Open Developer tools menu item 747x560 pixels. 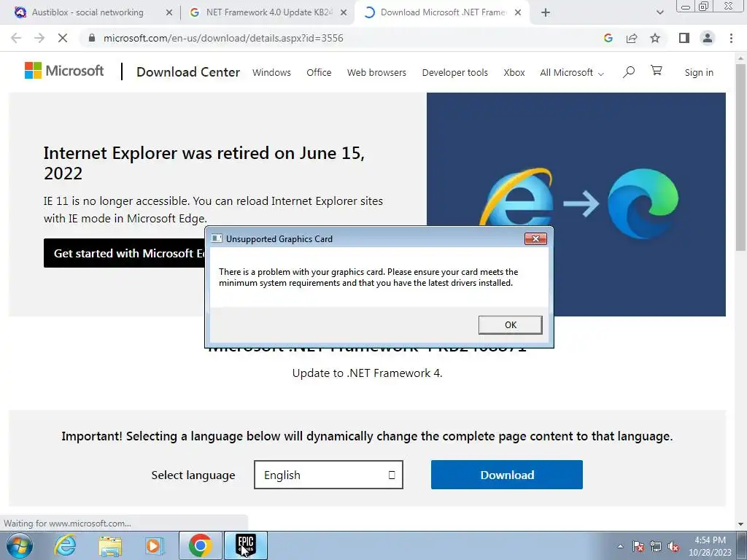click(x=455, y=72)
